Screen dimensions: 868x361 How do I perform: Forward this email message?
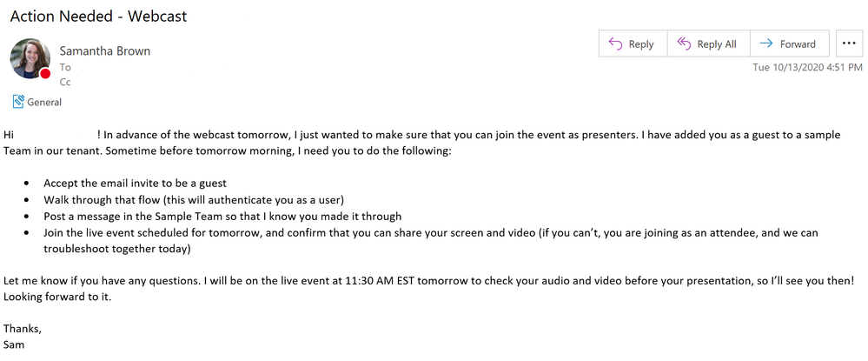coord(790,43)
